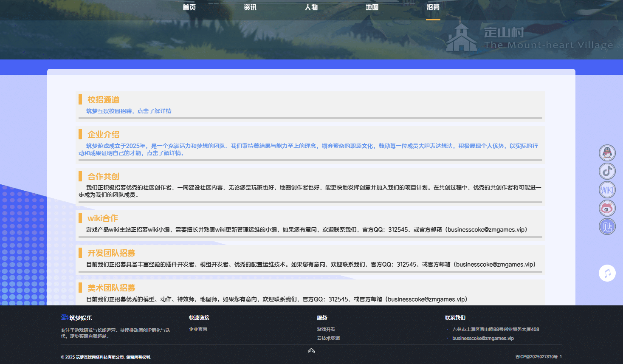Open the 地图 map tab

coord(372,7)
